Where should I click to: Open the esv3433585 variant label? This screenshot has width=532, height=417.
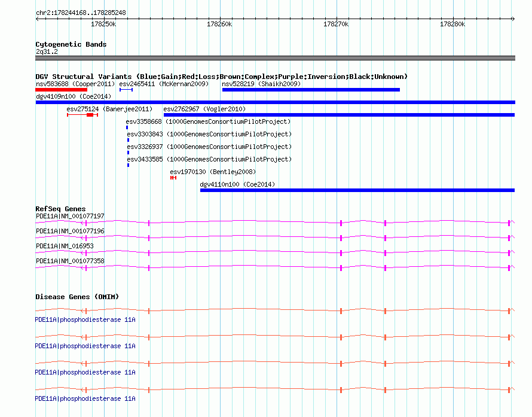point(208,160)
